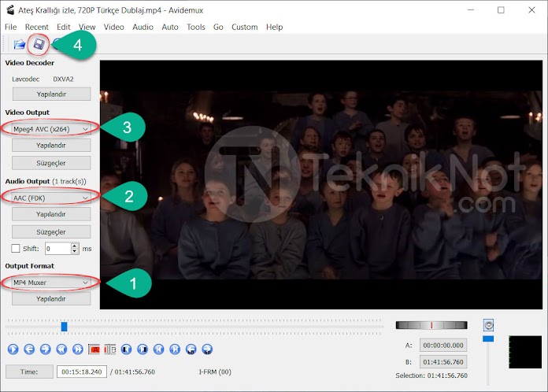Viewport: 548px width, 392px height.
Task: Set selection start marker A
Action: point(94,349)
